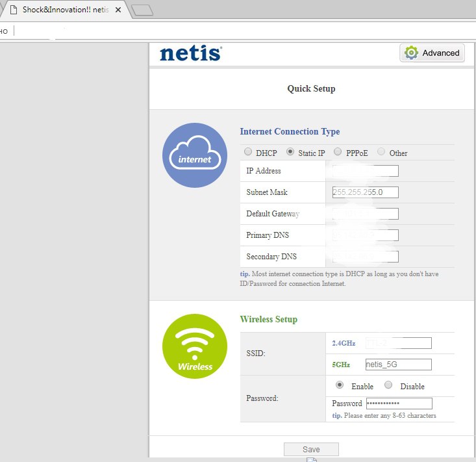
Task: Focus the Secondary DNS input field
Action: coord(365,257)
